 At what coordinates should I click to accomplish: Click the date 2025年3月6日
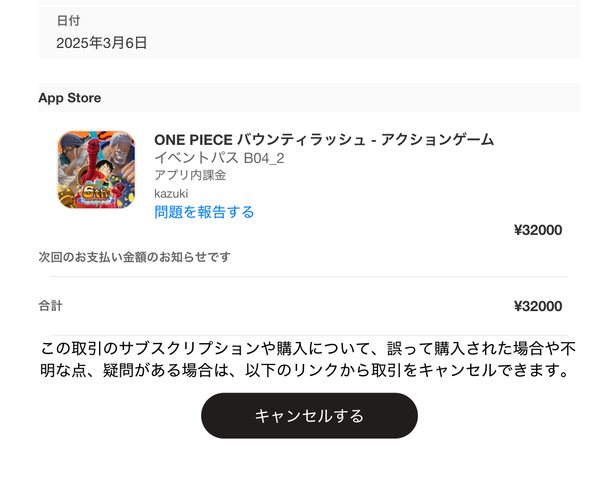coord(102,43)
